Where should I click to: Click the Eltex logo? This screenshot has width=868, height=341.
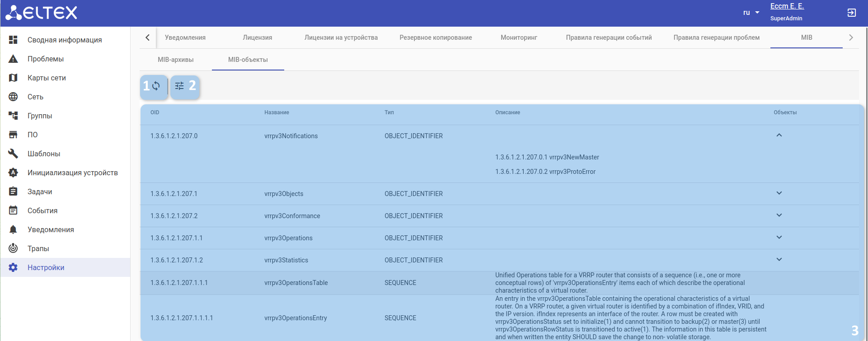click(x=42, y=13)
